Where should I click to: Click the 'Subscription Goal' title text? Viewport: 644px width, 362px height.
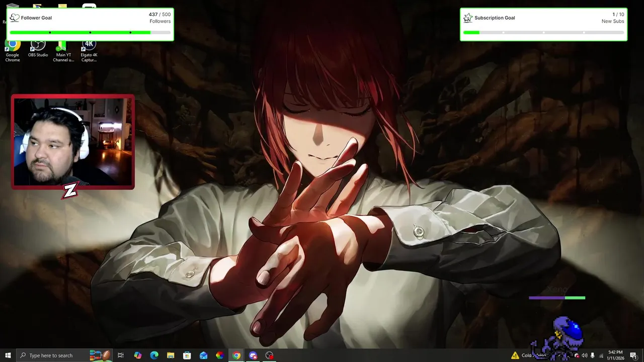click(x=495, y=18)
